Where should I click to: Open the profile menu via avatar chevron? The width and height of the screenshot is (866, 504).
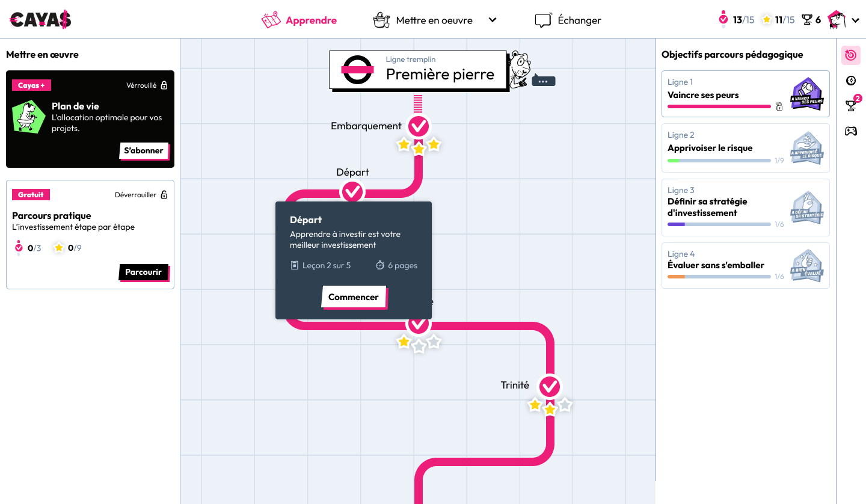[856, 20]
